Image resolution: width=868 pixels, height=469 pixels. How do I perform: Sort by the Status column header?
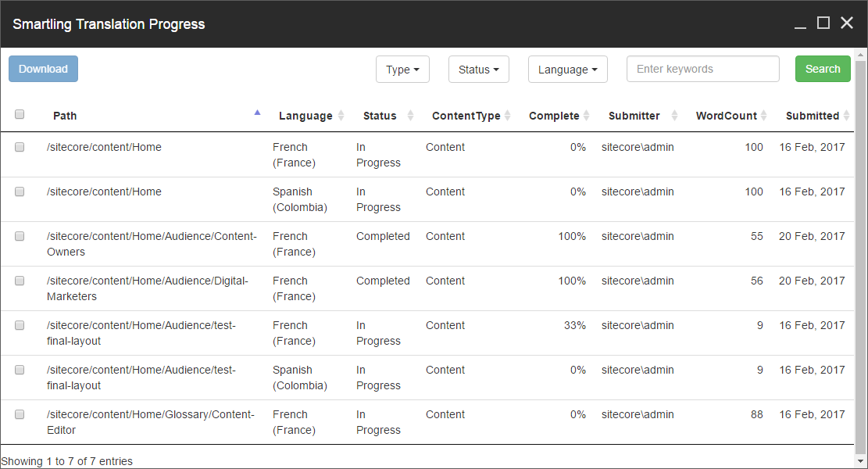pos(384,116)
